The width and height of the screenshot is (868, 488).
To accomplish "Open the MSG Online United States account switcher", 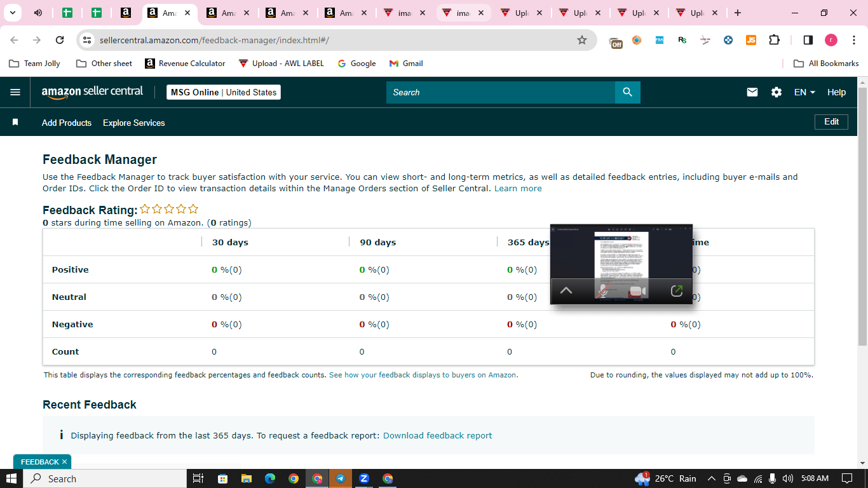I will (x=224, y=92).
